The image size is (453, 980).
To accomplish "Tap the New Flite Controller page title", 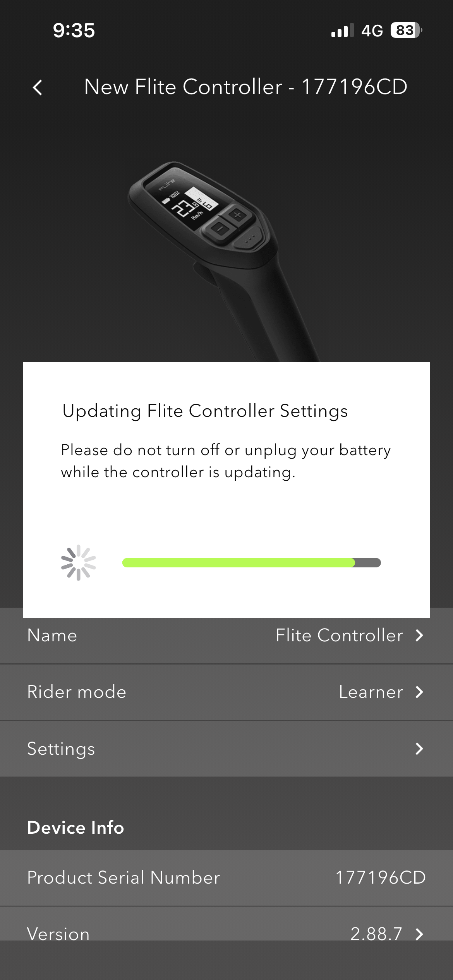I will pos(246,87).
